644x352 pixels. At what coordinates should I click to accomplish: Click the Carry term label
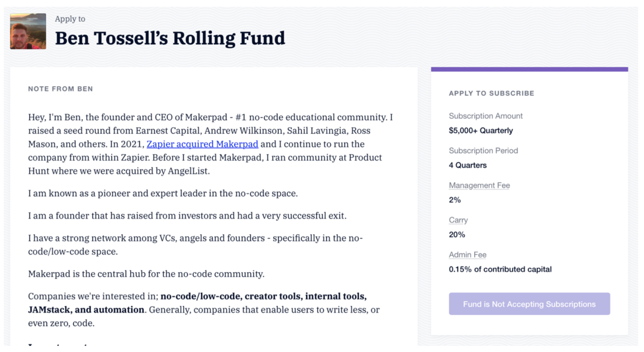(458, 220)
